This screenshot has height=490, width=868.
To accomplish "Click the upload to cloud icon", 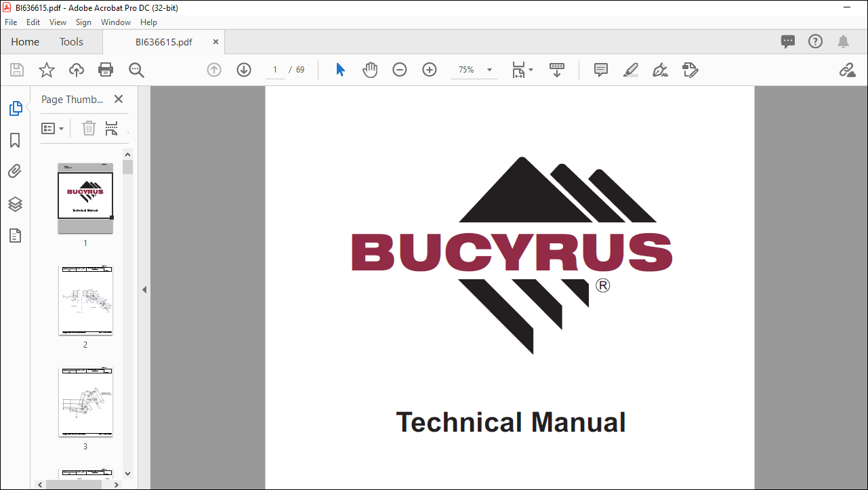I will point(77,70).
